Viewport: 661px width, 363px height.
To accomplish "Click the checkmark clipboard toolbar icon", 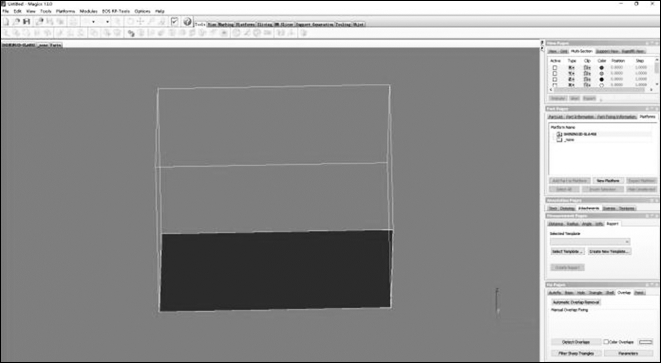I will point(175,22).
